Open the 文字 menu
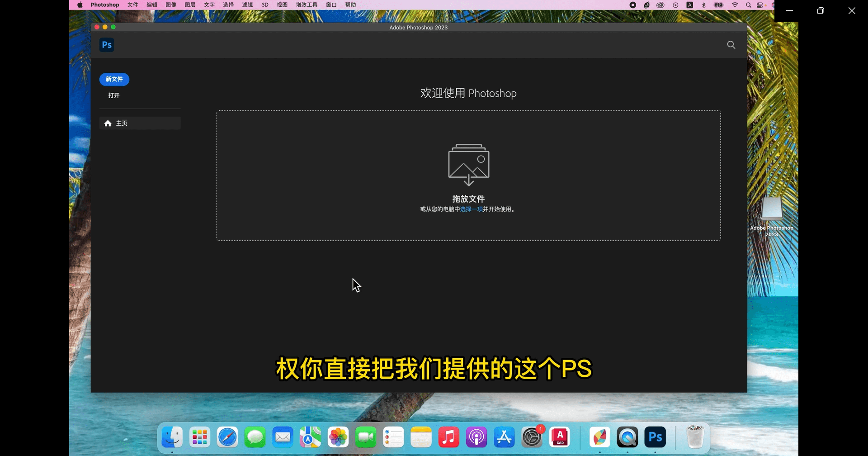This screenshot has width=868, height=456. click(x=209, y=5)
